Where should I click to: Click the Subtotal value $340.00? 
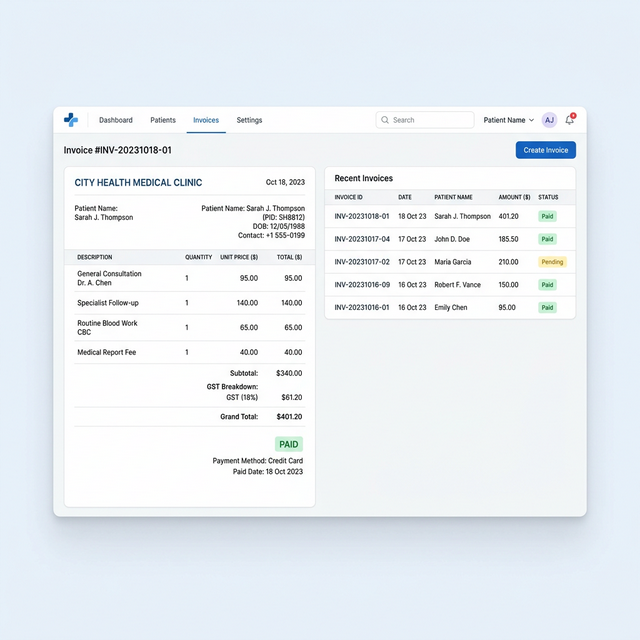tap(289, 373)
